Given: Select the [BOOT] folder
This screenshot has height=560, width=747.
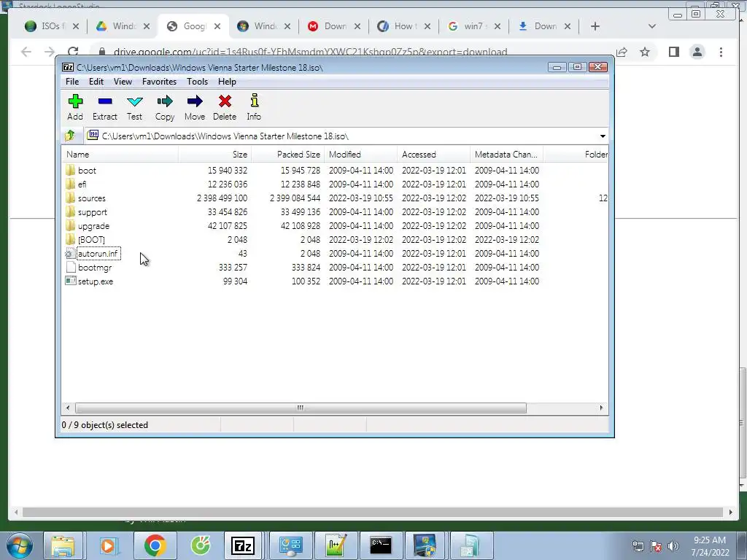Looking at the screenshot, I should point(91,239).
